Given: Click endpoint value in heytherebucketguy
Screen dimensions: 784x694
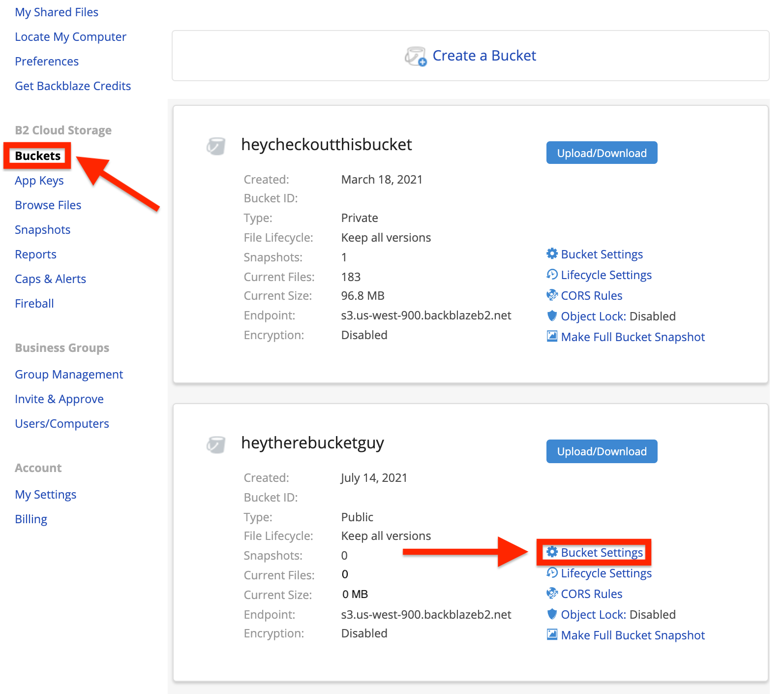Looking at the screenshot, I should pyautogui.click(x=426, y=615).
